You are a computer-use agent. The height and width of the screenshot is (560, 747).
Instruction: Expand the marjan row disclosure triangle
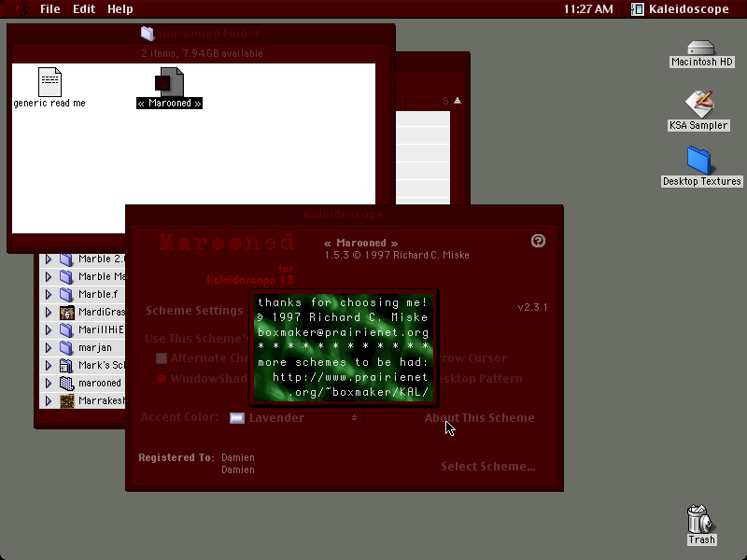tap(49, 347)
